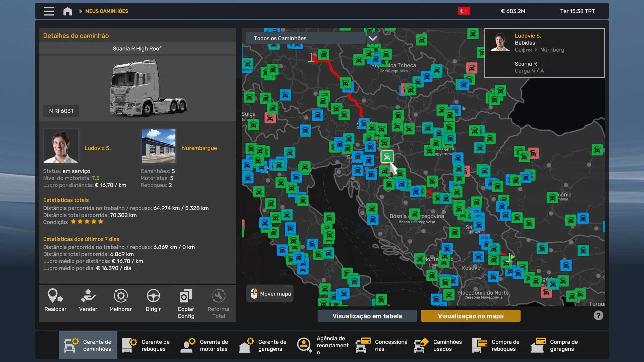Go to the home screen icon
The width and height of the screenshot is (644, 362).
click(x=67, y=11)
